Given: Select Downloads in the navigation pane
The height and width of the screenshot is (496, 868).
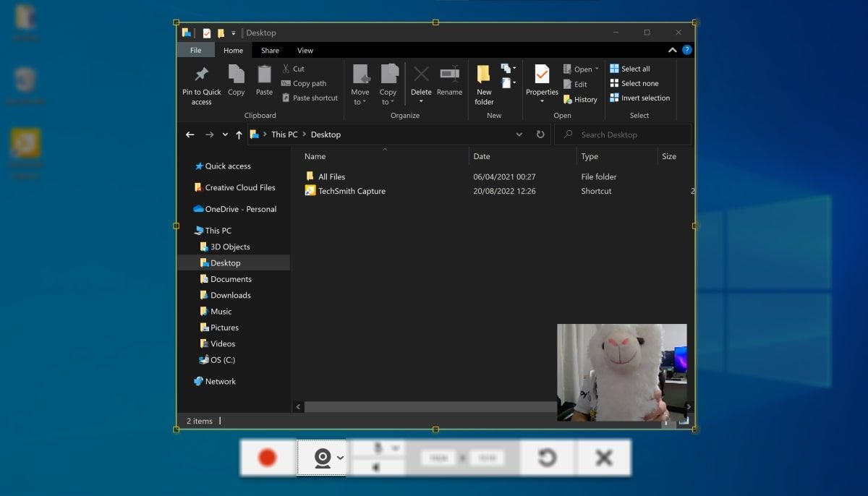Looking at the screenshot, I should [x=230, y=295].
